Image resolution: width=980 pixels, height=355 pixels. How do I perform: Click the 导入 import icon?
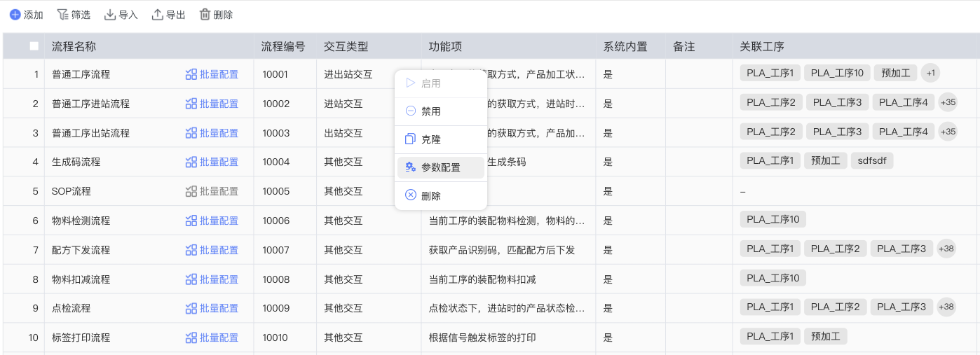(110, 15)
